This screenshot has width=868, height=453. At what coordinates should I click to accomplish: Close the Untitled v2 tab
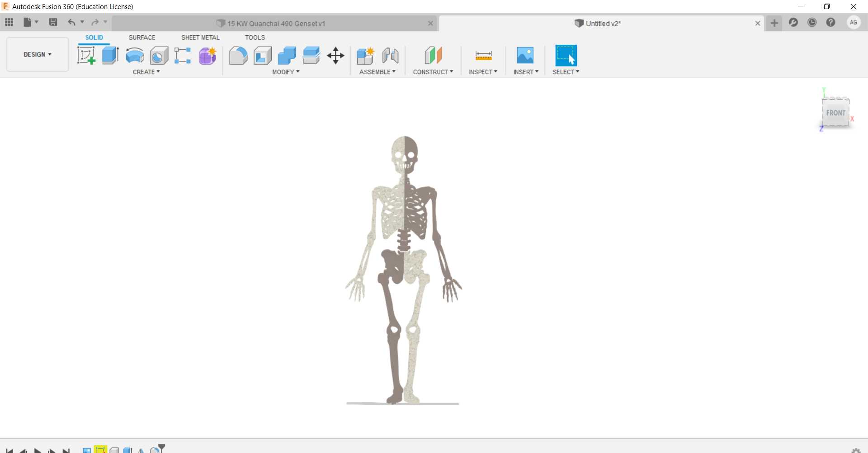[x=758, y=24]
